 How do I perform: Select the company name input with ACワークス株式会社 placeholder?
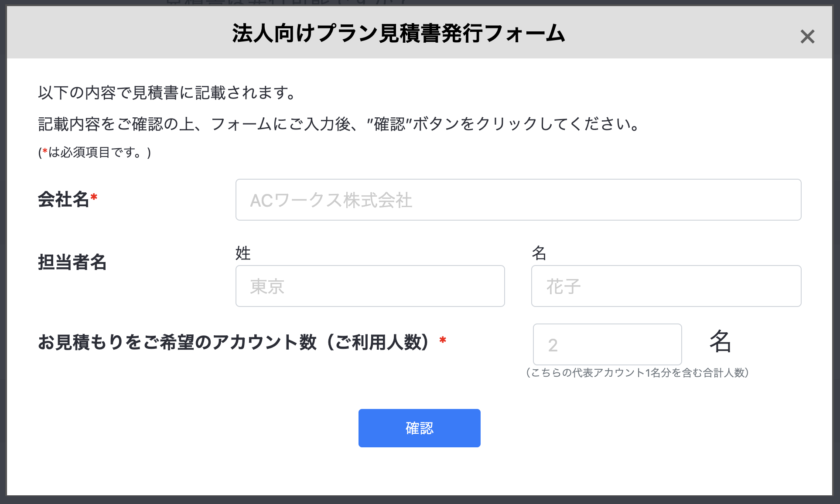(x=518, y=200)
